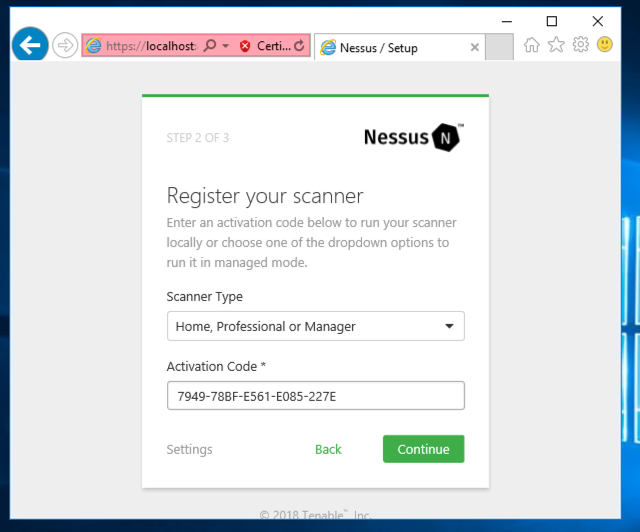Open Favorites with the star icon
The image size is (640, 532).
[556, 45]
